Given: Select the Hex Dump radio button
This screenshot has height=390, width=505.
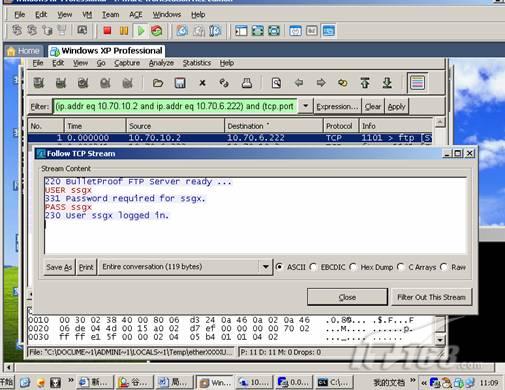Looking at the screenshot, I should (353, 267).
